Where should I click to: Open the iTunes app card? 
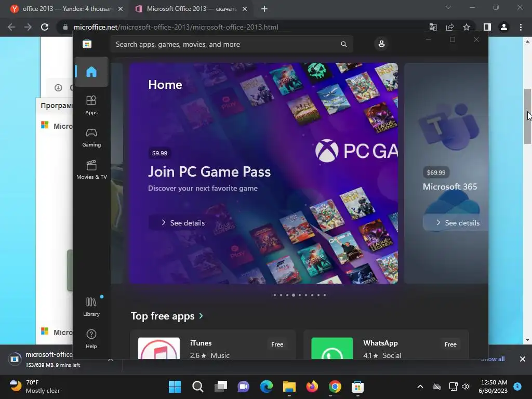(x=213, y=344)
